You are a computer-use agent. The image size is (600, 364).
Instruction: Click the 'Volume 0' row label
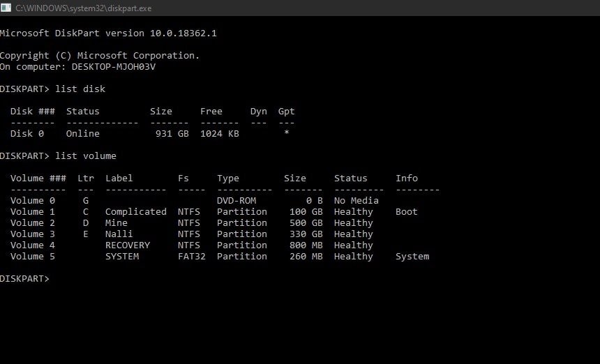pyautogui.click(x=33, y=201)
